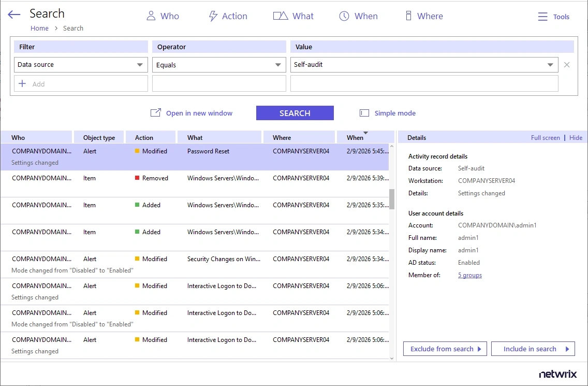Switch to Simple mode
588x386 pixels.
coord(388,113)
